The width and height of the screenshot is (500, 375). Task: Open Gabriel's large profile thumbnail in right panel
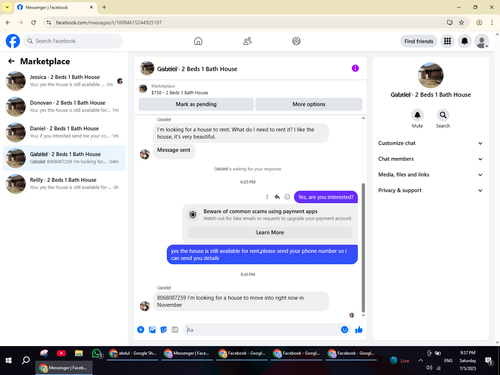(x=430, y=75)
